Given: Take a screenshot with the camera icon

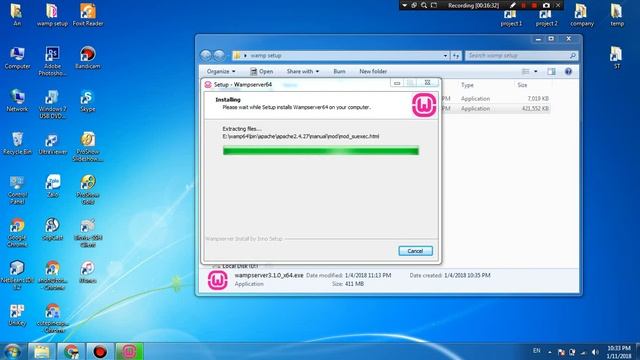Looking at the screenshot, I should pos(546,5).
